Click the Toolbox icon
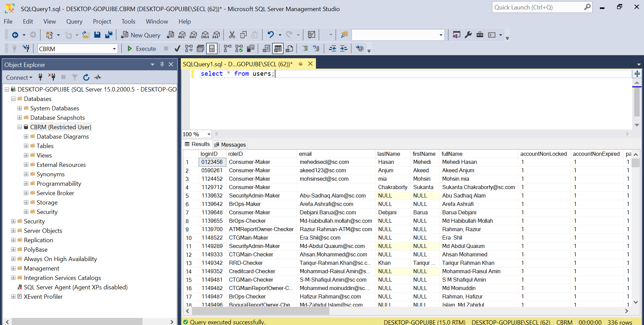Image resolution: width=644 pixels, height=325 pixels. click(x=480, y=35)
